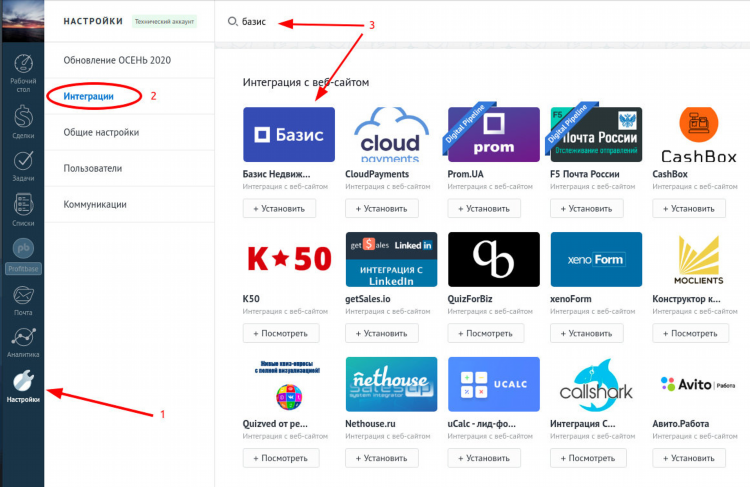This screenshot has width=750, height=487.
Task: View callshark Интеграция with Посмотреть button
Action: [588, 458]
